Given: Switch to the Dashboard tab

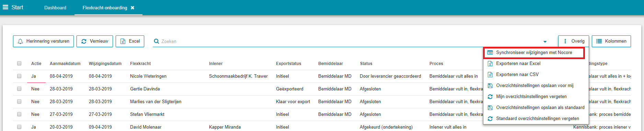Looking at the screenshot, I should coord(55,8).
